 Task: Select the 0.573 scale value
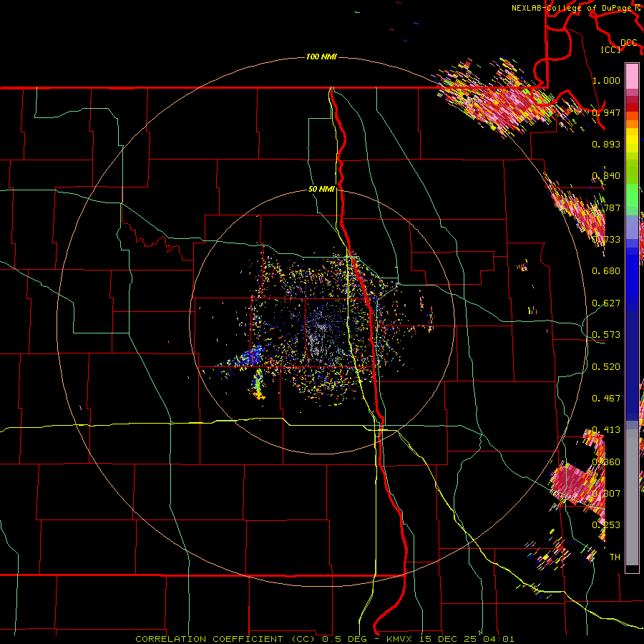tap(606, 335)
